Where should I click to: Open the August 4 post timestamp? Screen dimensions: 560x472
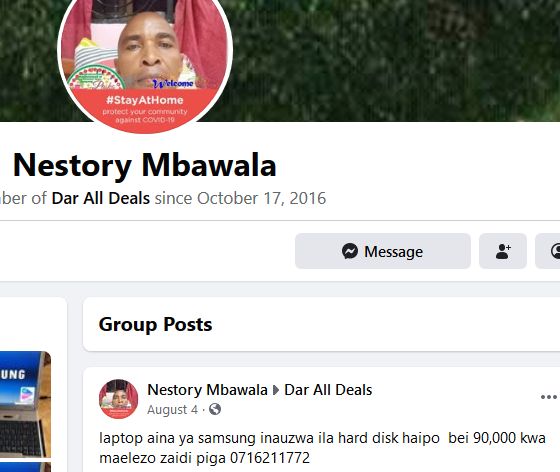click(x=172, y=410)
